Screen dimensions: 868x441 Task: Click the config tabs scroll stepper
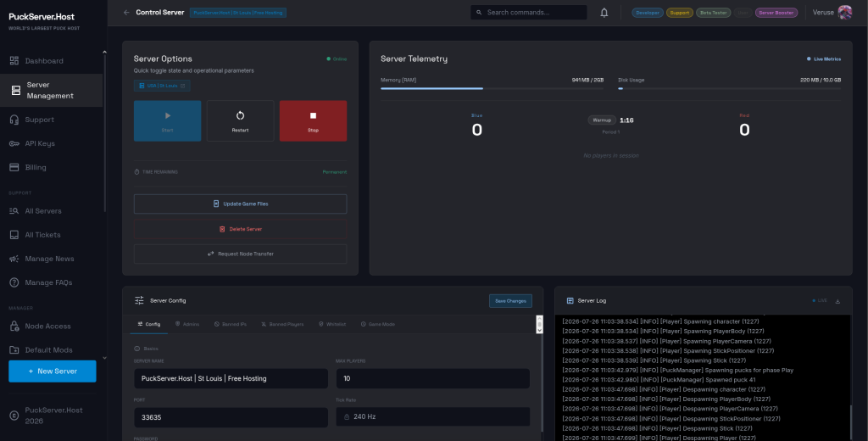(x=540, y=325)
